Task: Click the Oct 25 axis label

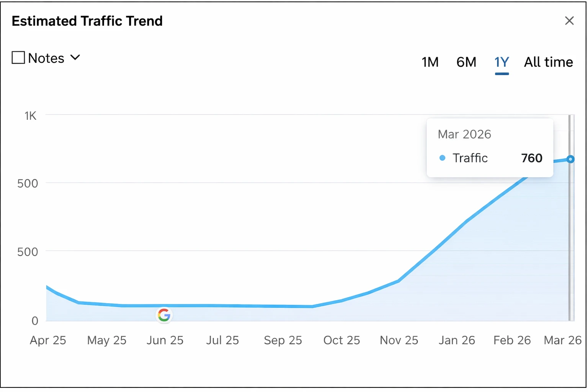Action: point(341,340)
